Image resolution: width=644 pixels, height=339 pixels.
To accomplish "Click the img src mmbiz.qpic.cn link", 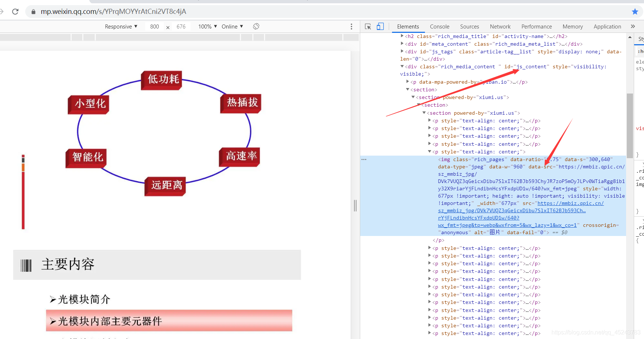I will tap(521, 214).
